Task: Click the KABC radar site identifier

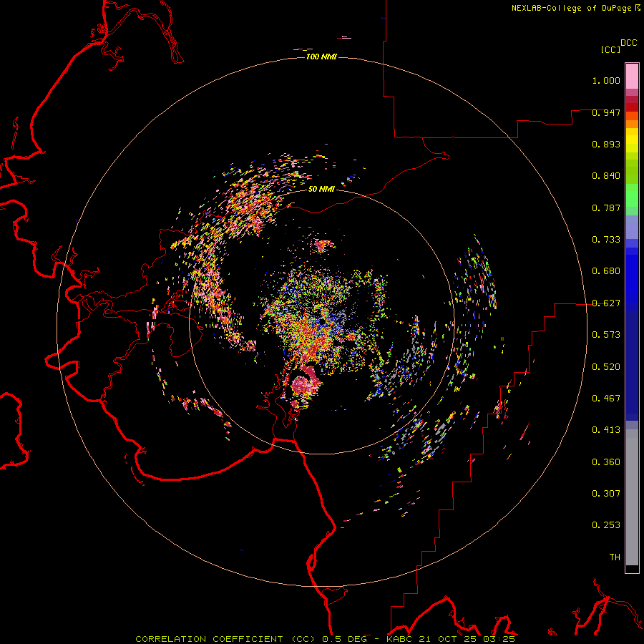Action: point(401,639)
